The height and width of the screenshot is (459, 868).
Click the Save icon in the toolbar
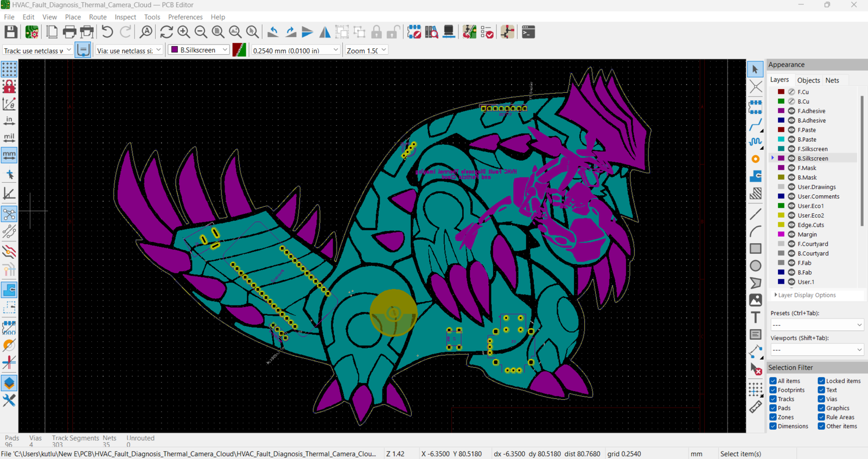[x=11, y=32]
